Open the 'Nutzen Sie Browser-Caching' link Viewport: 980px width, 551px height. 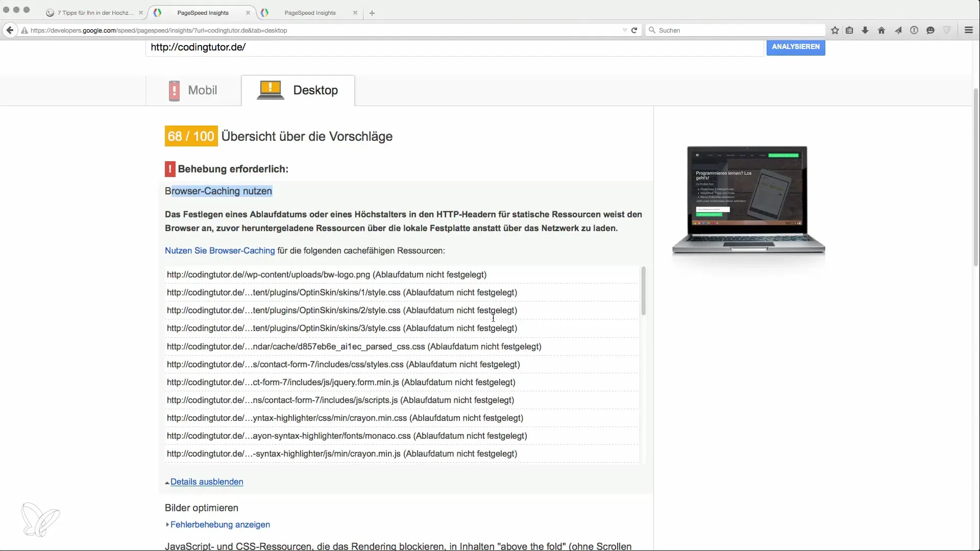[219, 251]
